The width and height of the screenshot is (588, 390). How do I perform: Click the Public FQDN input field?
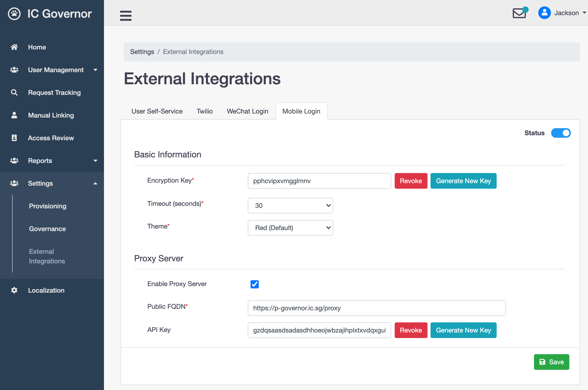(x=377, y=308)
